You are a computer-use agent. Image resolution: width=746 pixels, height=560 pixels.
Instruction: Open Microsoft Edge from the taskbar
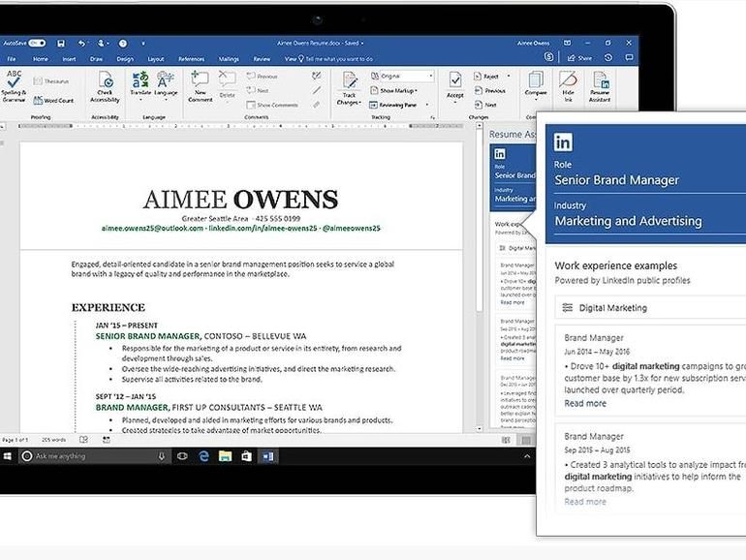[x=203, y=456]
